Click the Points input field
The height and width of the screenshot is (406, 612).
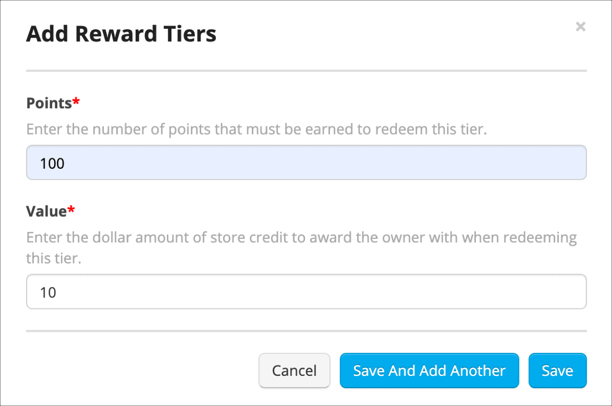[x=306, y=163]
